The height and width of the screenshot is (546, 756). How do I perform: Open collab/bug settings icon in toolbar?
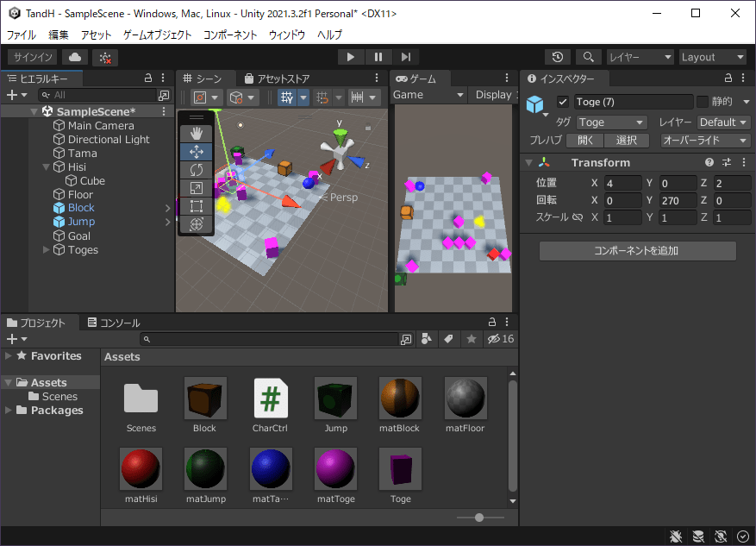105,58
